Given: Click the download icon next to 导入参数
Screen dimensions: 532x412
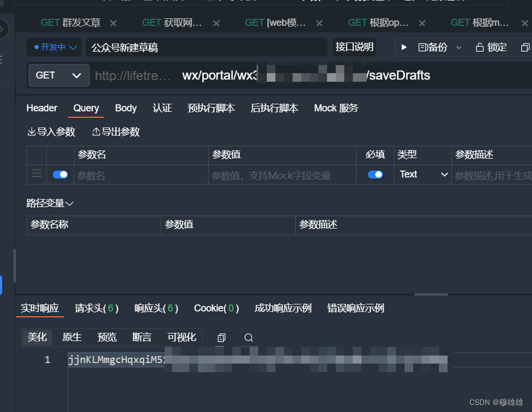Looking at the screenshot, I should click(33, 131).
